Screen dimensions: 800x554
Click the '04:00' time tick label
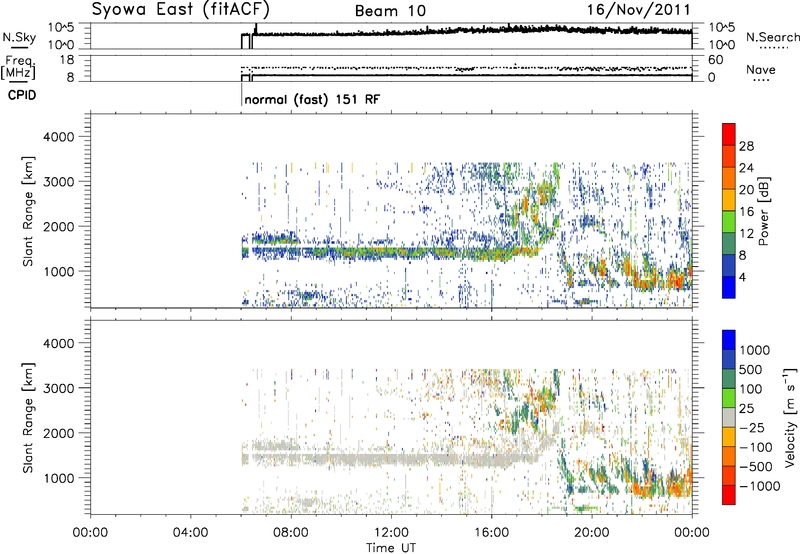tap(190, 533)
